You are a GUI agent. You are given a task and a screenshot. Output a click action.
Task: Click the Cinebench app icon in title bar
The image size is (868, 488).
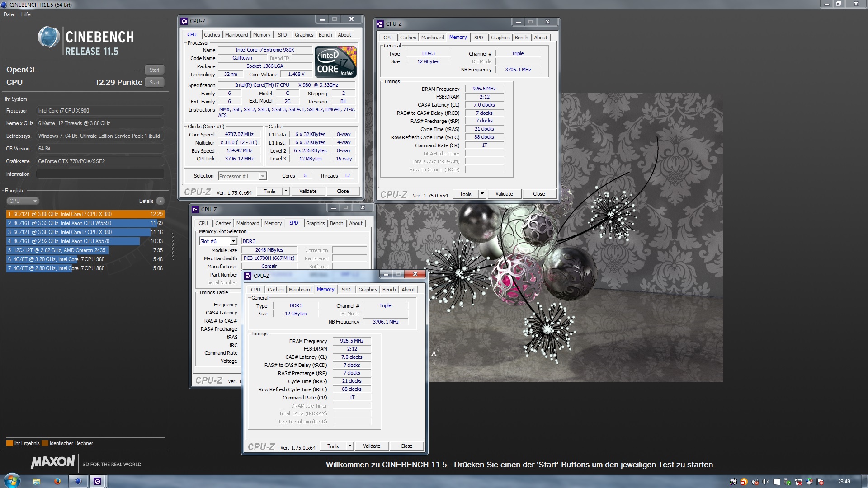tap(4, 5)
